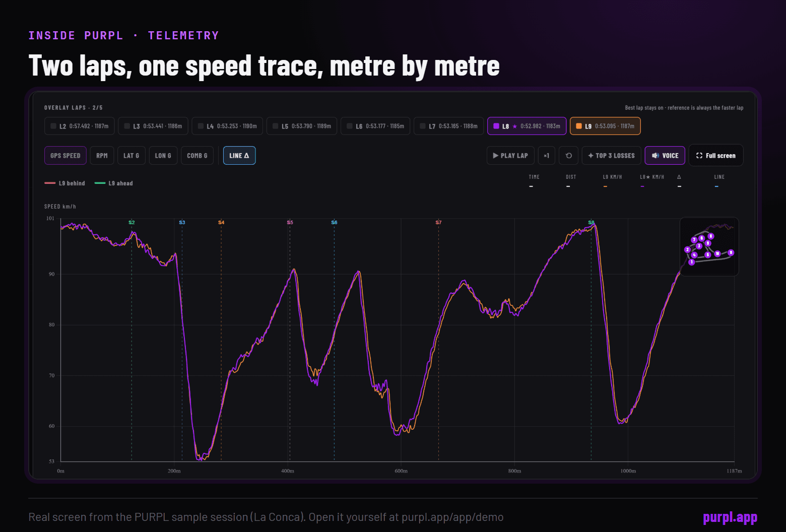This screenshot has height=532, width=786.
Task: Jump to sector marker S2
Action: coord(132,222)
